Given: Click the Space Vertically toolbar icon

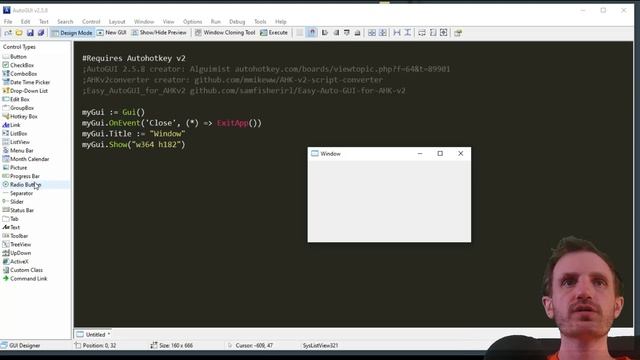Looking at the screenshot, I should [408, 33].
